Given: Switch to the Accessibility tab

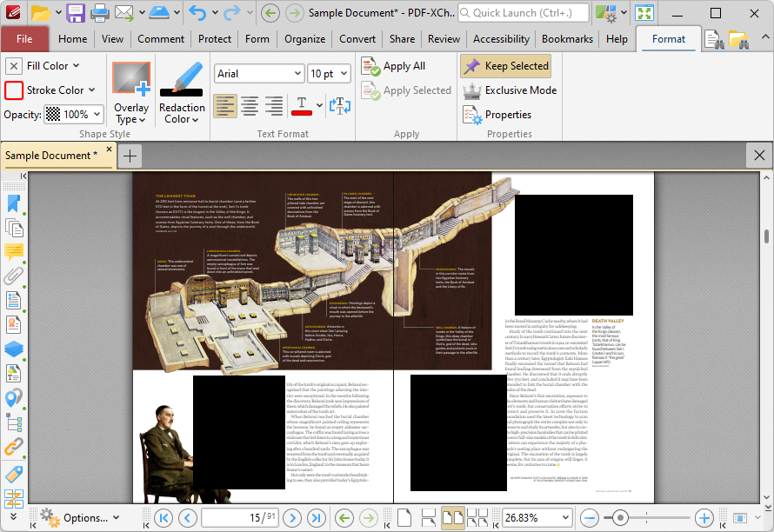Looking at the screenshot, I should (501, 39).
